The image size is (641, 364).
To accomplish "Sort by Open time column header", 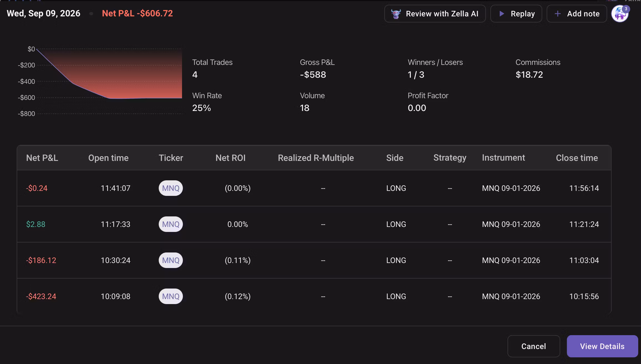I will click(108, 158).
